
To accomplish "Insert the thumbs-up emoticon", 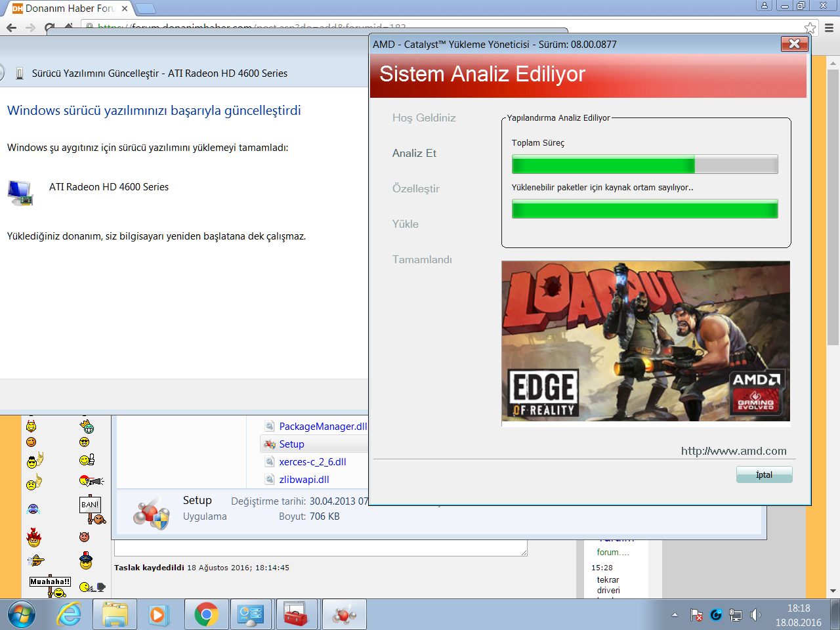I will 87,460.
